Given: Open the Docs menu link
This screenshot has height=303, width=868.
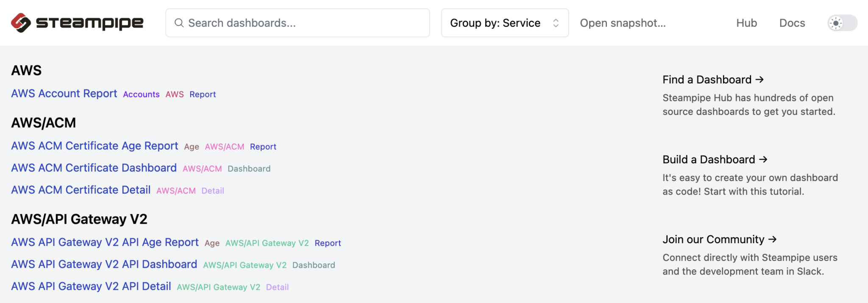Looking at the screenshot, I should (792, 23).
